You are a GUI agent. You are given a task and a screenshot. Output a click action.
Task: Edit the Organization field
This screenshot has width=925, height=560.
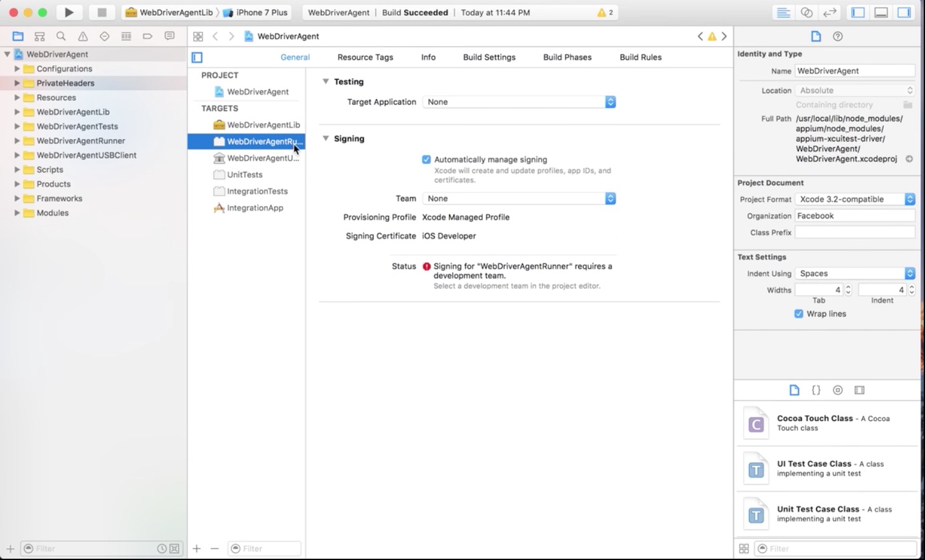click(854, 216)
